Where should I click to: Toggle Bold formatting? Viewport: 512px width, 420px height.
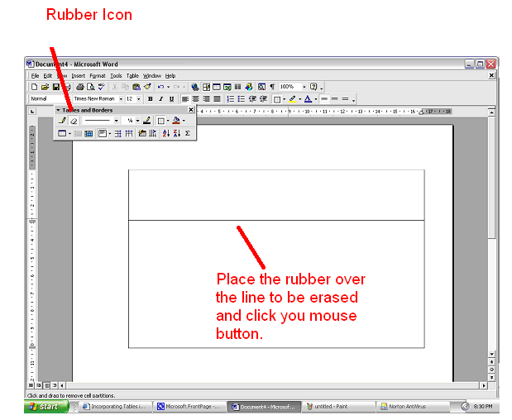[151, 99]
